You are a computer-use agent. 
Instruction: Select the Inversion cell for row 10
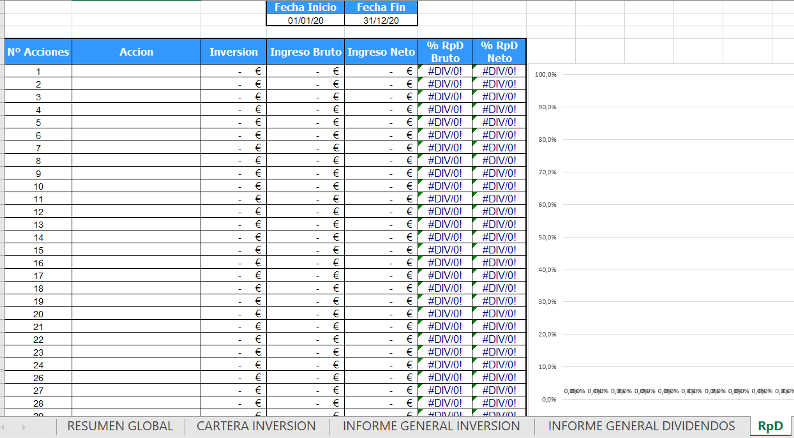point(233,186)
